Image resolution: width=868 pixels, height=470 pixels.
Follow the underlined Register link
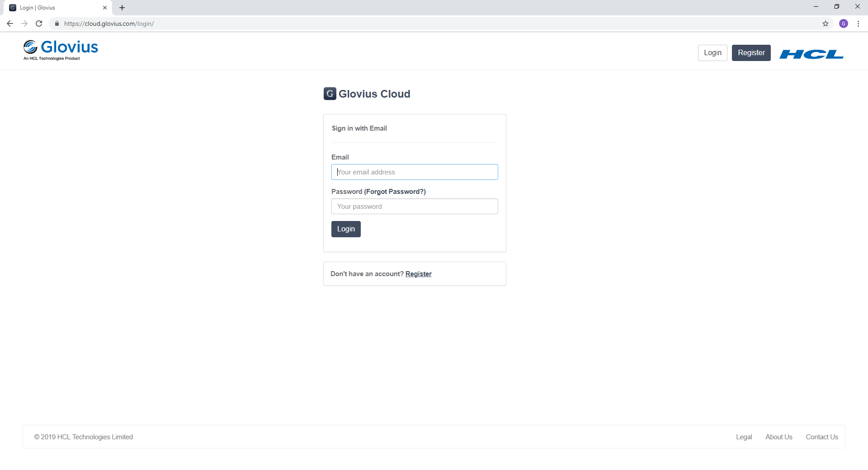(419, 274)
